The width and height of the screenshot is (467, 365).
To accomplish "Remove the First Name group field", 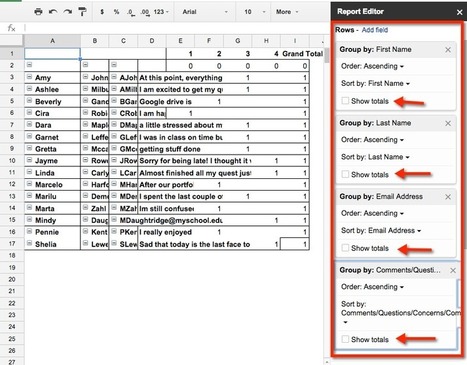I will (448, 50).
